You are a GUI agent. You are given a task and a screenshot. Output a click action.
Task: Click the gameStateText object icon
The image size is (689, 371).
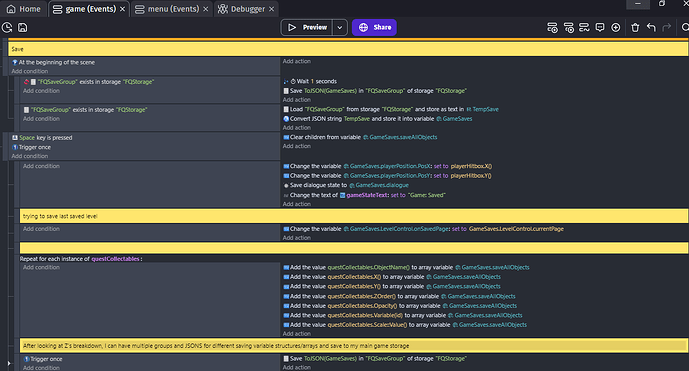click(x=342, y=195)
